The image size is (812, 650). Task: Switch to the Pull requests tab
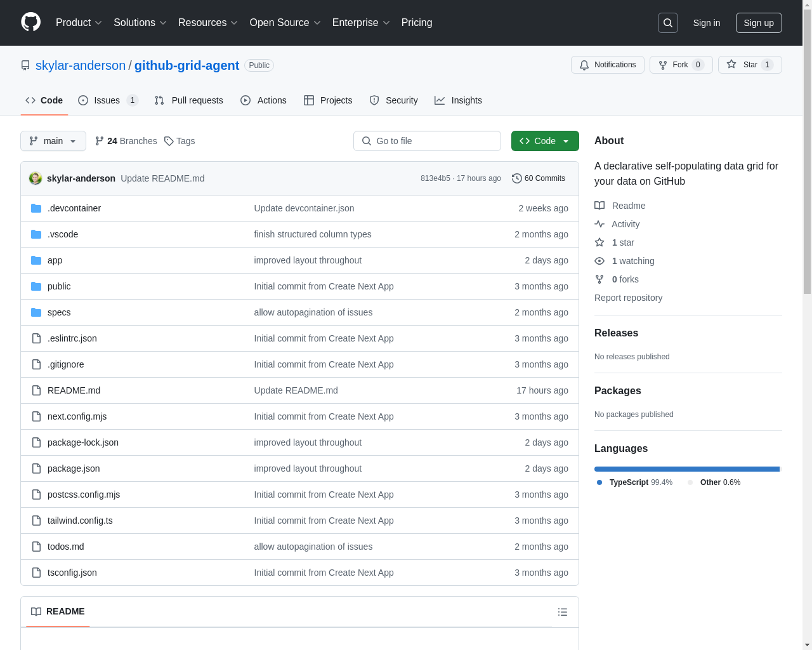(x=189, y=100)
